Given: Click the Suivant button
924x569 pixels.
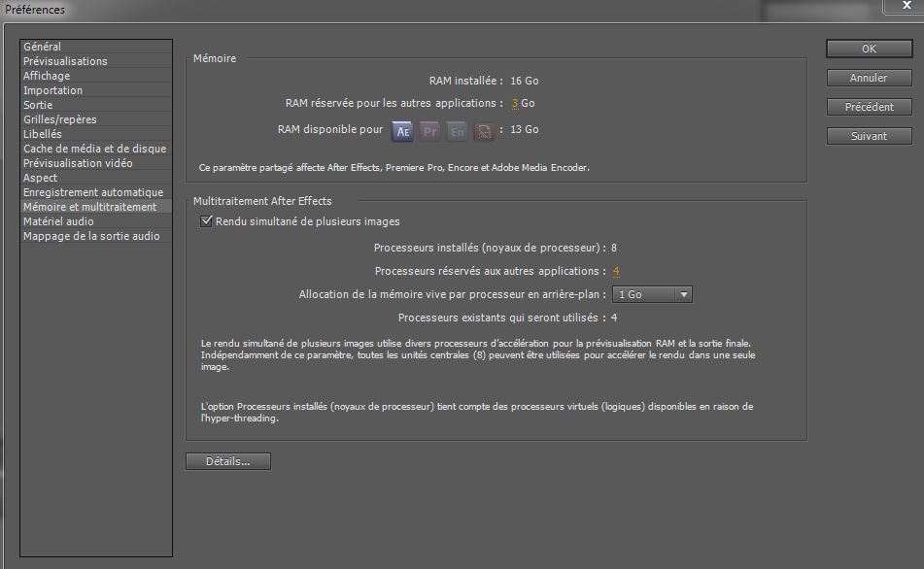Looking at the screenshot, I should point(870,136).
